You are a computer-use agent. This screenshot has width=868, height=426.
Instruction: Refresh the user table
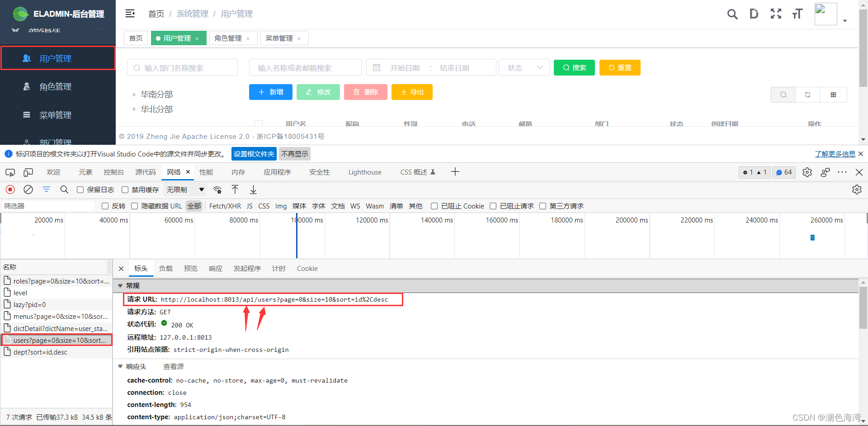807,95
